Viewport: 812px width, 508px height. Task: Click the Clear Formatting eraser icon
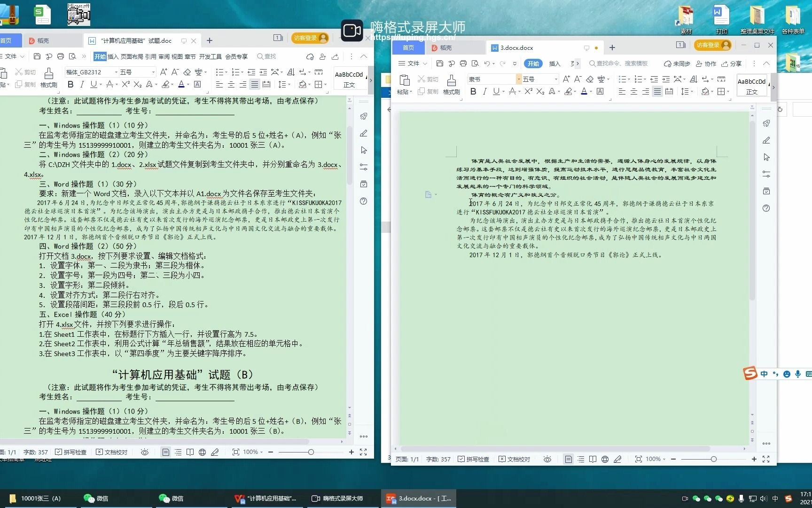590,79
